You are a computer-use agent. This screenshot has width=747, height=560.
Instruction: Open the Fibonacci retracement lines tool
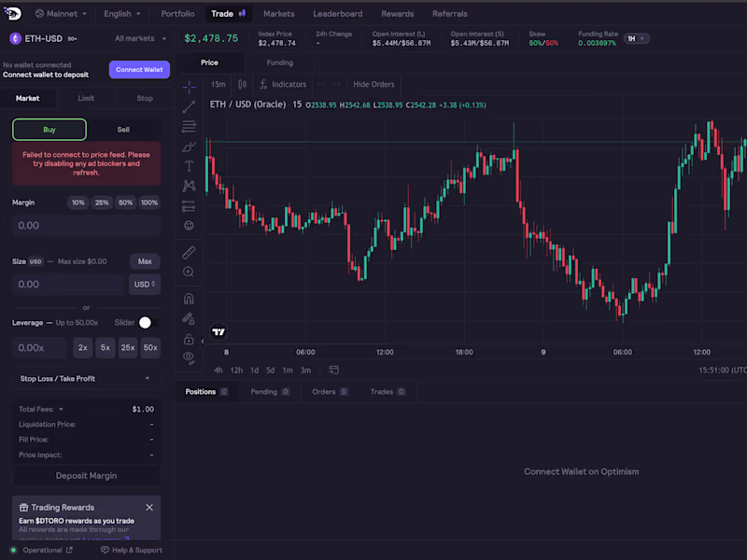coord(189,126)
